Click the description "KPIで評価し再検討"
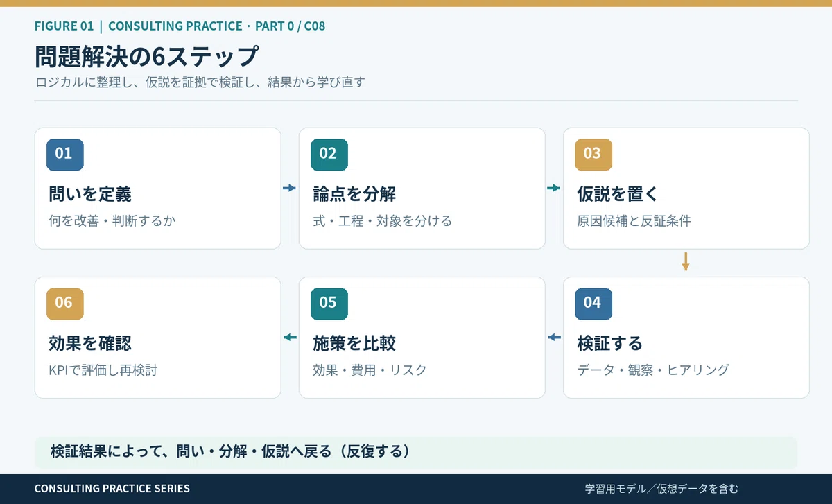The height and width of the screenshot is (504, 832). coord(103,370)
